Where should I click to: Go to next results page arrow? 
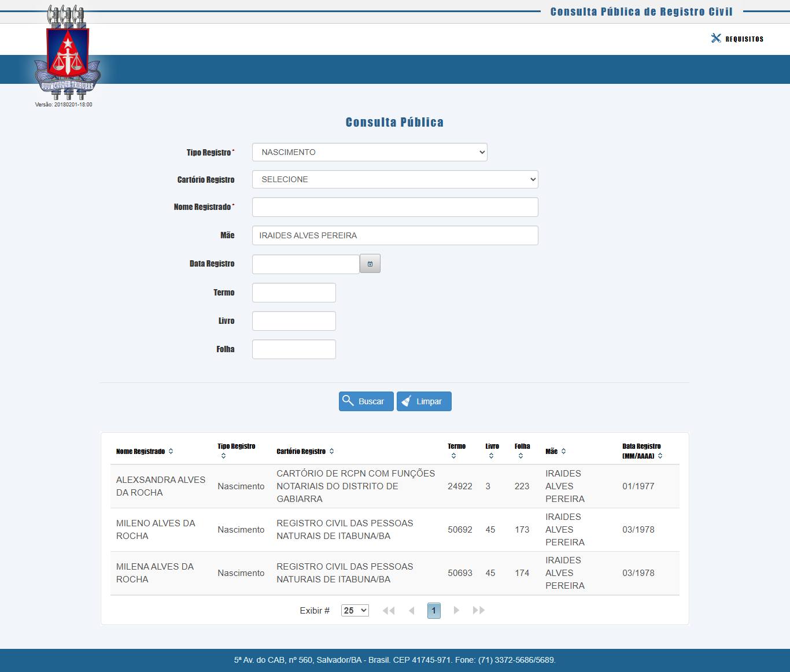point(456,610)
